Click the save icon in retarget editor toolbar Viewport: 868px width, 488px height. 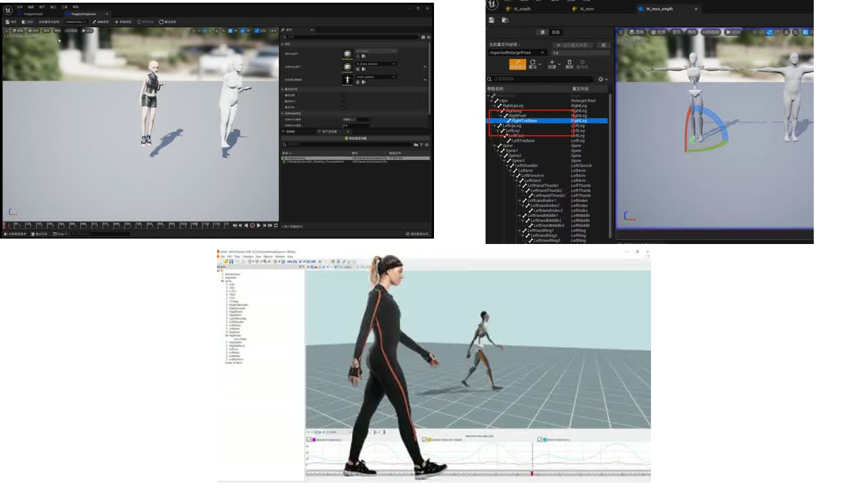coord(491,20)
